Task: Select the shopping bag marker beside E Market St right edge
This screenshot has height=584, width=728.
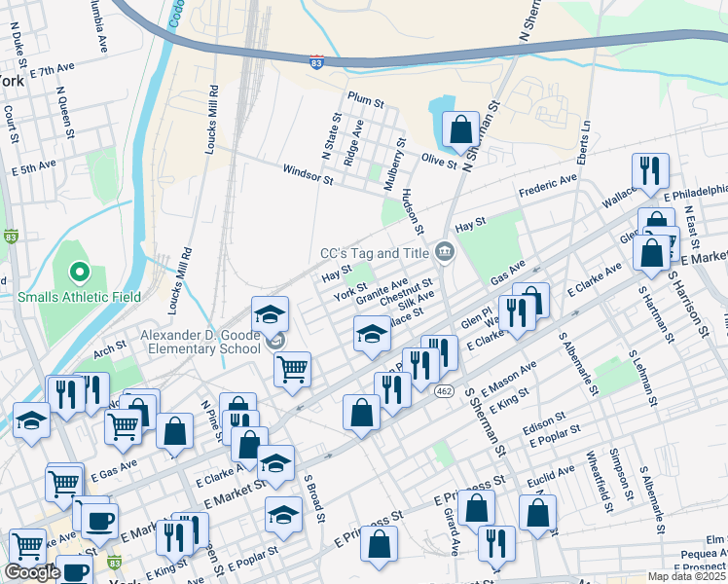Action: pyautogui.click(x=651, y=254)
